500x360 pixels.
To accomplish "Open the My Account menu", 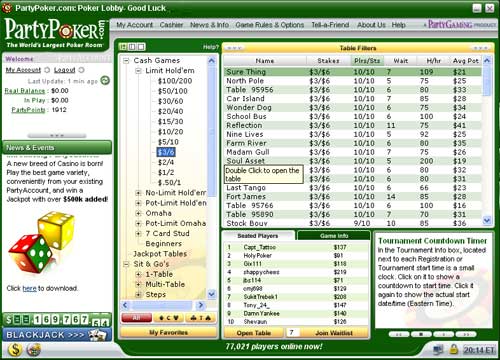I will [134, 25].
